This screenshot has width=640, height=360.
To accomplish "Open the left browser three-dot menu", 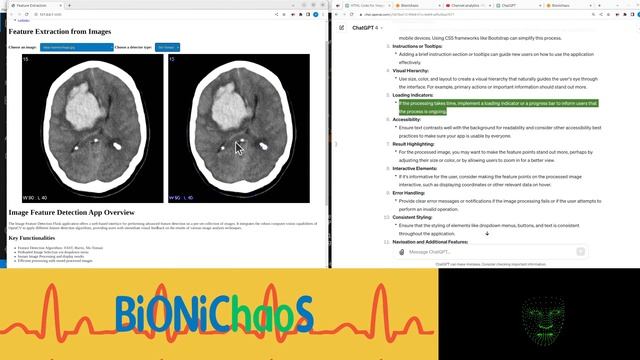I will (x=323, y=14).
